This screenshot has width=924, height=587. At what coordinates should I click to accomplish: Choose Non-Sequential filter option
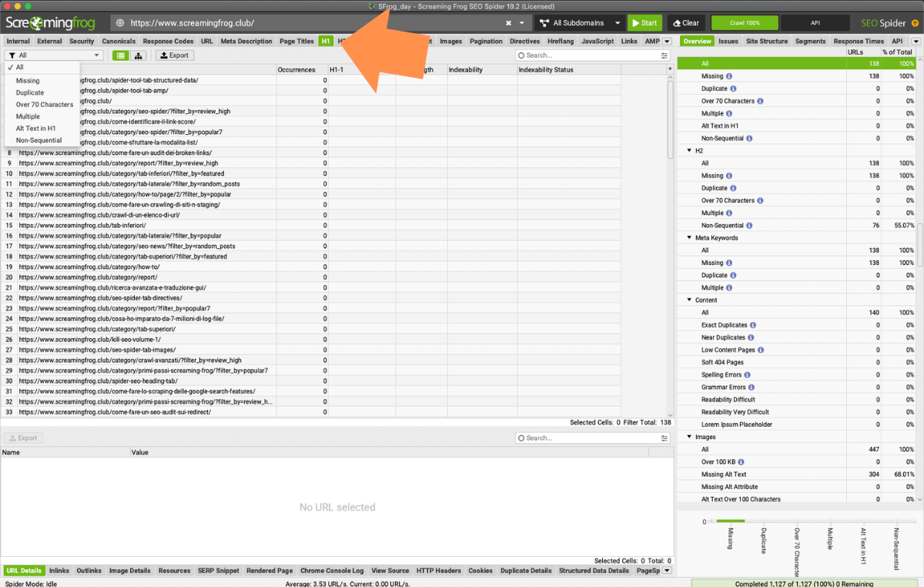[38, 140]
